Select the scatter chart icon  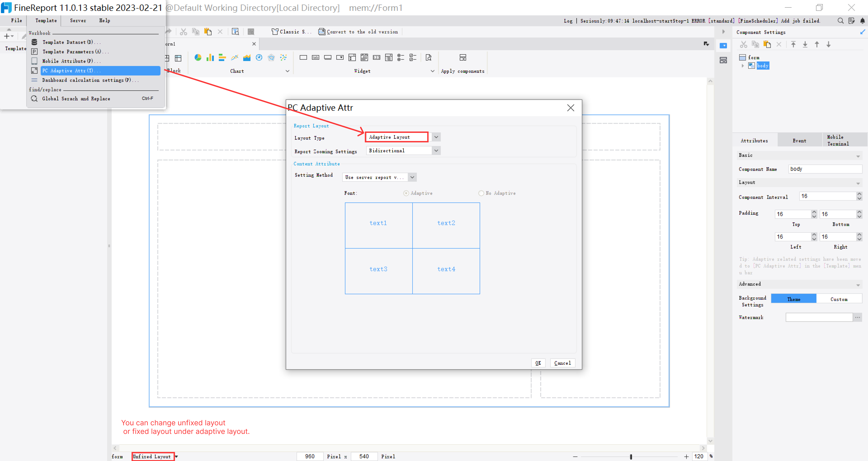(x=283, y=57)
